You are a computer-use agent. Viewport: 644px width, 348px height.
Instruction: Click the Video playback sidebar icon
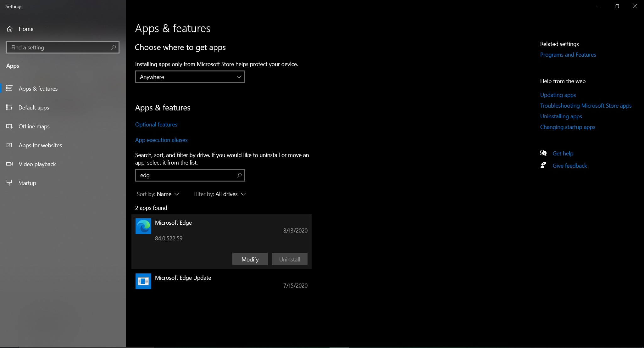pos(9,164)
